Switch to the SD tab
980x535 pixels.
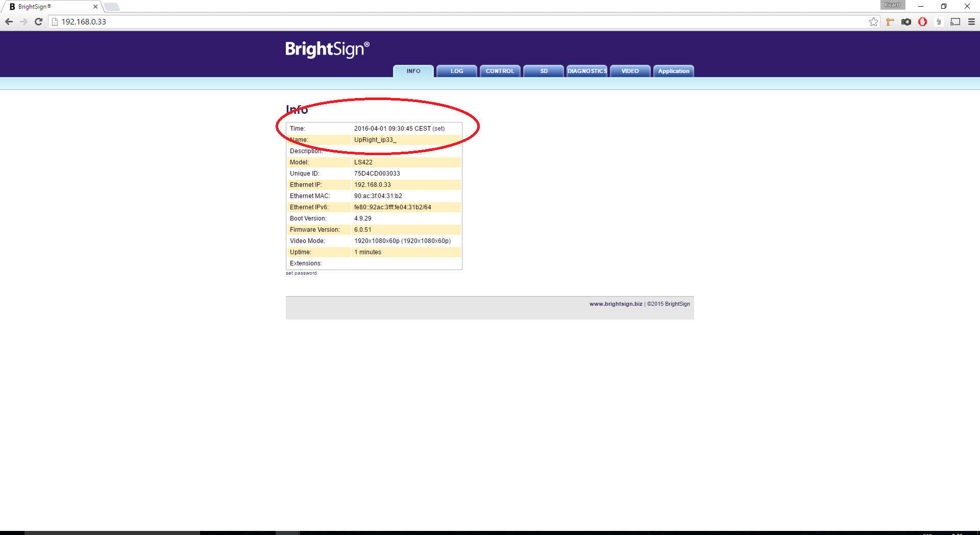coord(544,71)
